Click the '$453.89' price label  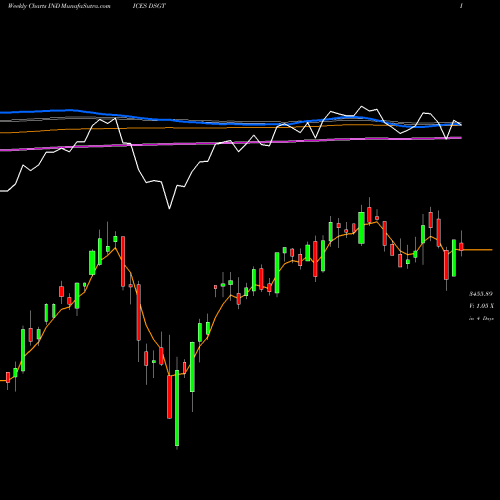[x=481, y=294]
